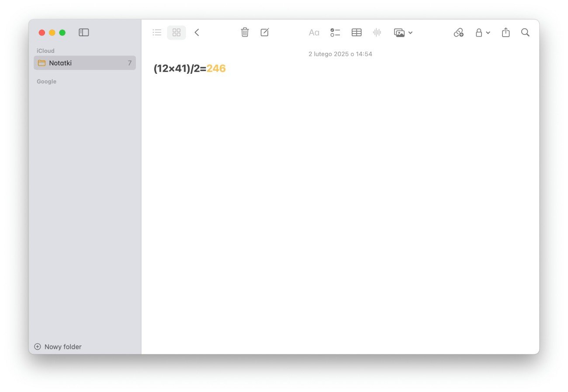Open the lock note menu

483,32
